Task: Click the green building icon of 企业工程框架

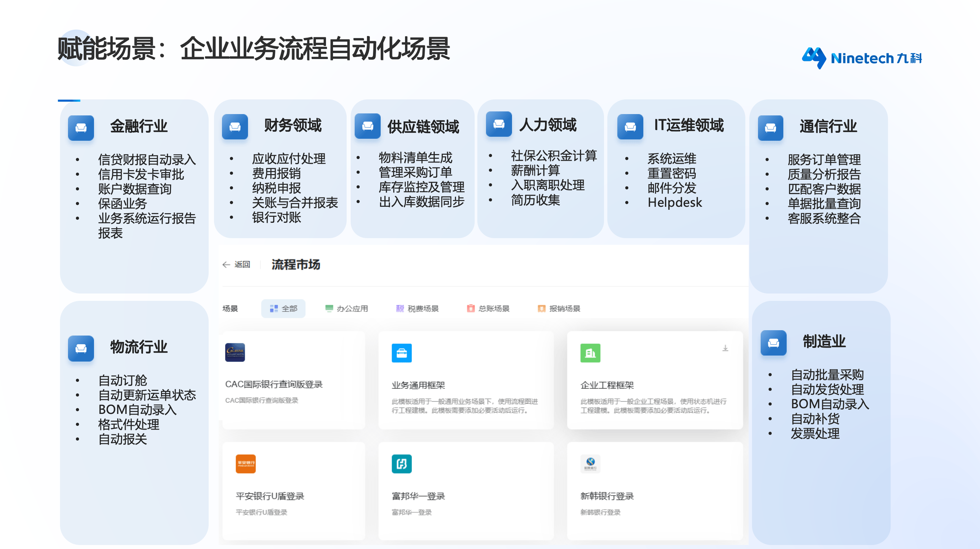Action: coord(590,353)
